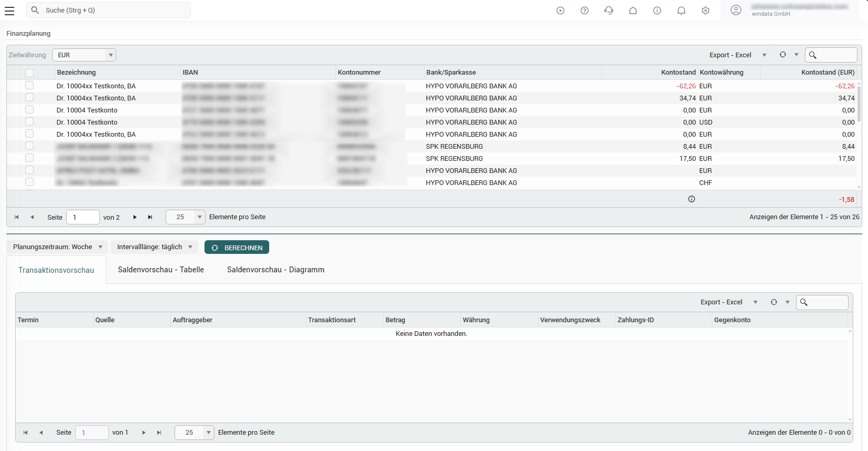Click the user account profile icon
The height and width of the screenshot is (451, 868).
736,10
